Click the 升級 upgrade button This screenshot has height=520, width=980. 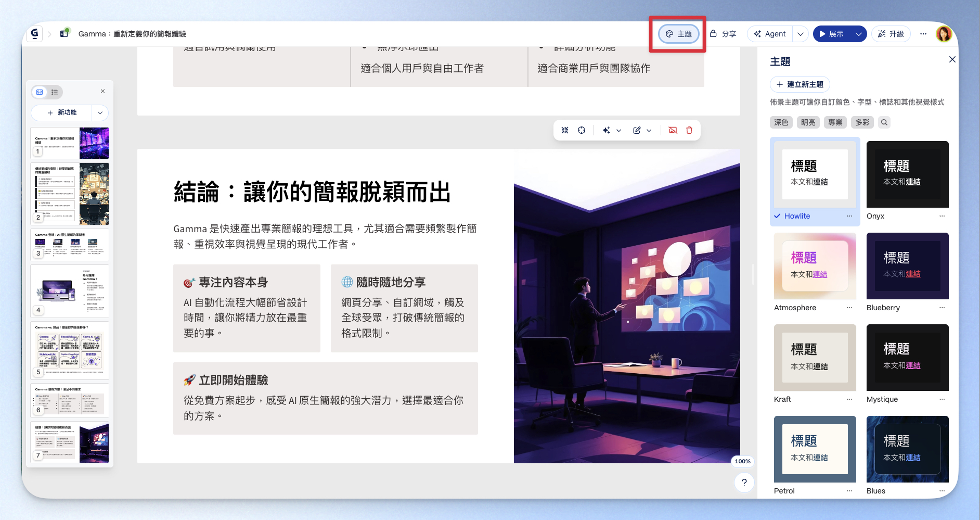point(891,34)
